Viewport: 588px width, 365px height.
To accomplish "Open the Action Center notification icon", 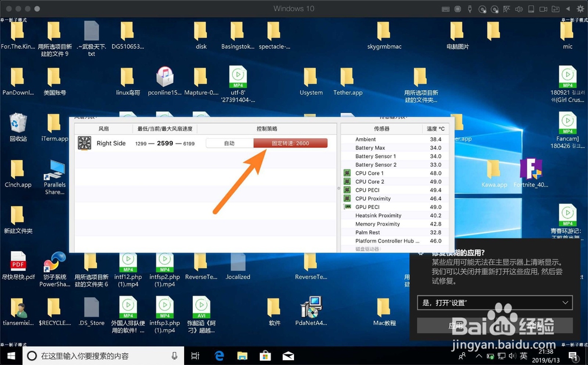I will (573, 356).
